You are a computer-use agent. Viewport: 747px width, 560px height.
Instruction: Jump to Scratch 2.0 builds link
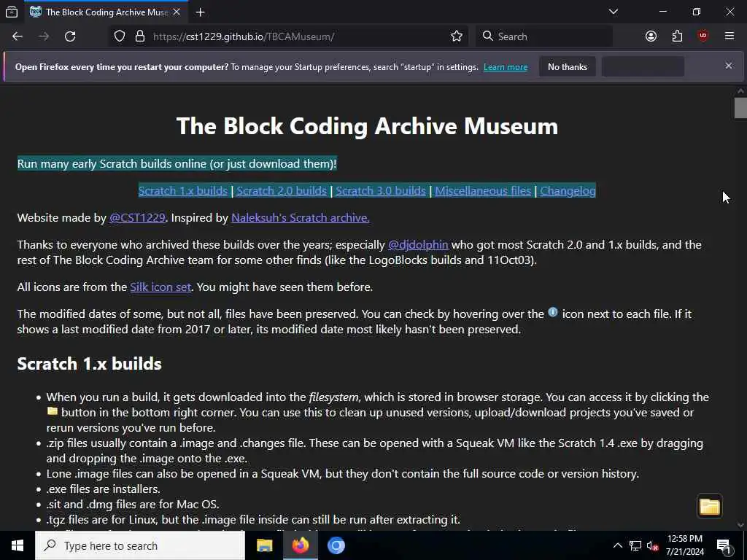click(x=282, y=190)
